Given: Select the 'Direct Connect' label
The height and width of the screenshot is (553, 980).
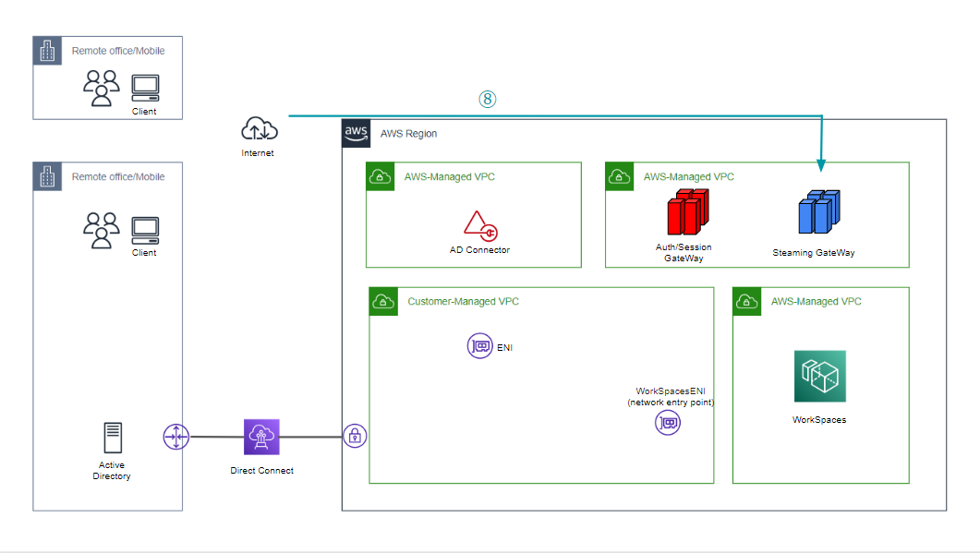Looking at the screenshot, I should click(262, 471).
